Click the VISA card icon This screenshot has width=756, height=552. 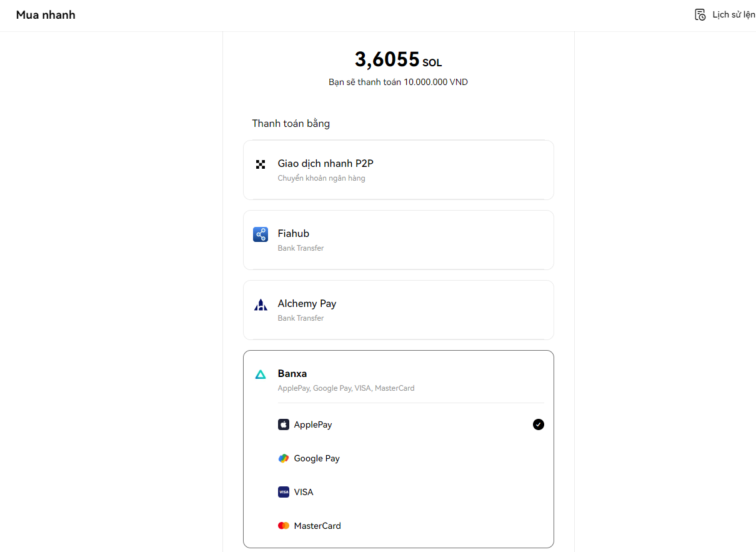click(x=284, y=492)
